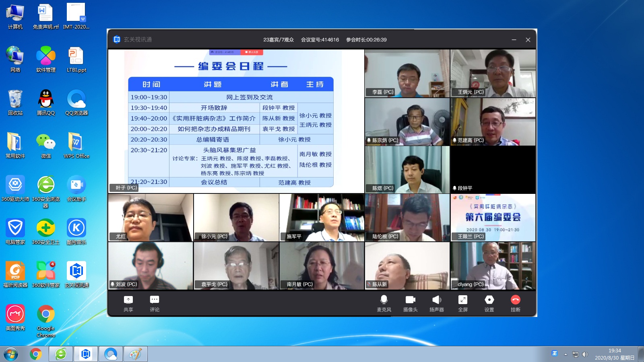Open meeting settings (设置)
Image resolution: width=644 pixels, height=362 pixels.
click(x=489, y=303)
